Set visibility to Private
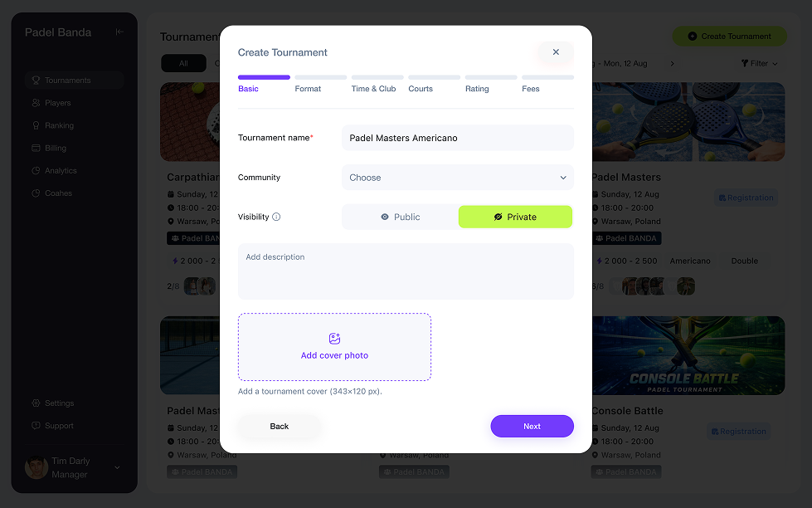Viewport: 812px width, 508px height. pyautogui.click(x=515, y=217)
